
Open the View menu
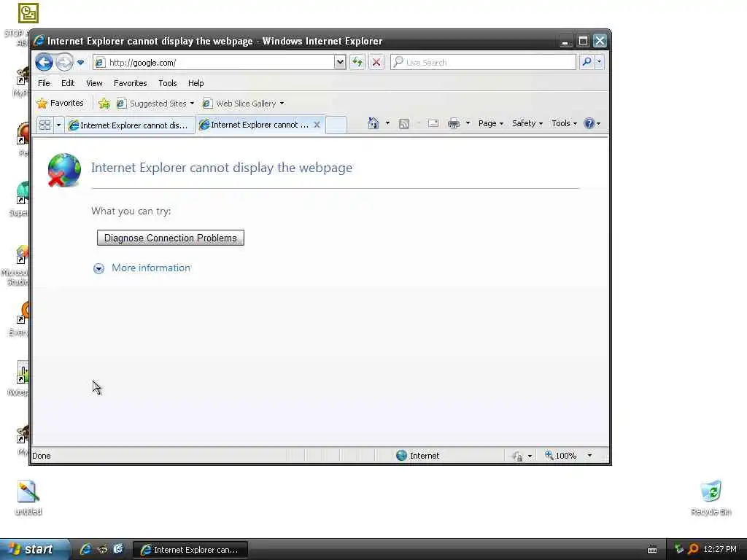pos(94,83)
